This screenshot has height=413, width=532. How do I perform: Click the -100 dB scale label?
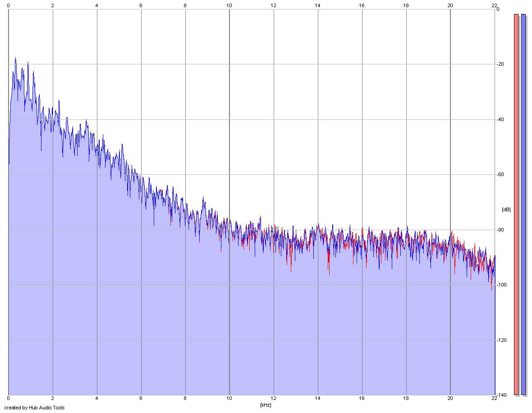coord(501,285)
